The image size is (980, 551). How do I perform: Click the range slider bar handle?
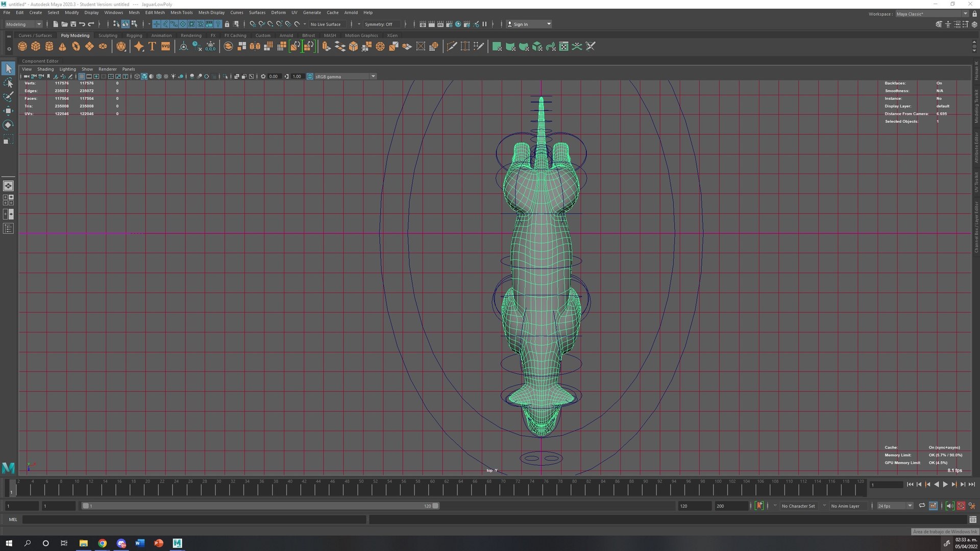pos(260,506)
